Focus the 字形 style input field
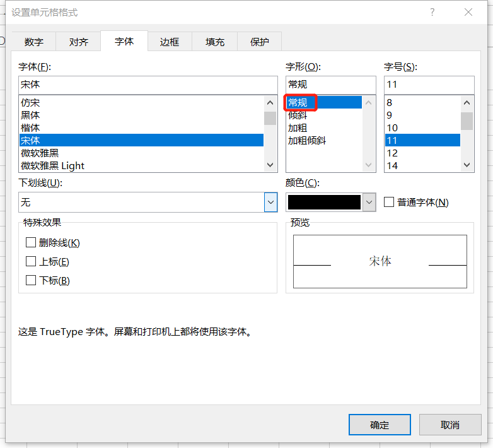 tap(331, 85)
